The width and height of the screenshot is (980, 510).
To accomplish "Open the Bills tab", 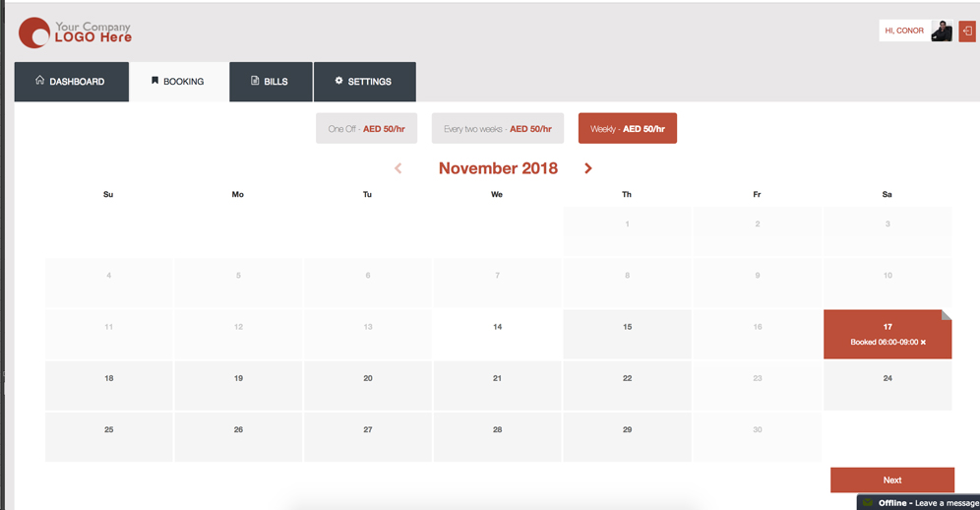I will (271, 82).
